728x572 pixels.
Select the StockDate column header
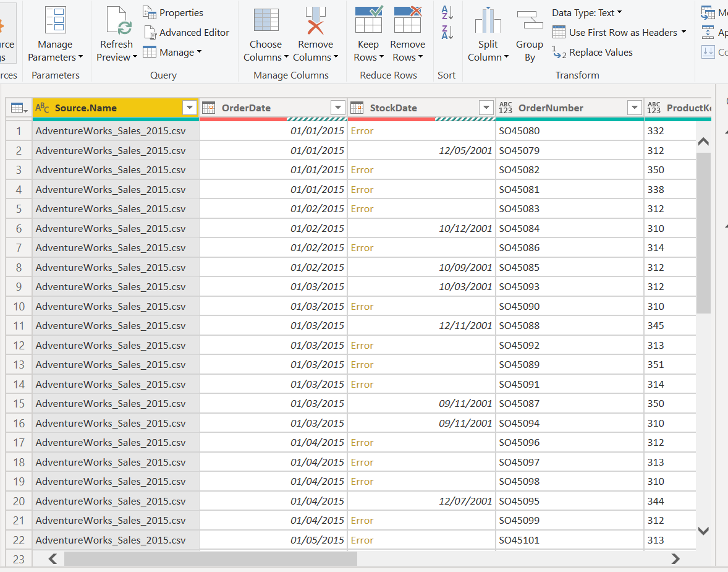(421, 108)
